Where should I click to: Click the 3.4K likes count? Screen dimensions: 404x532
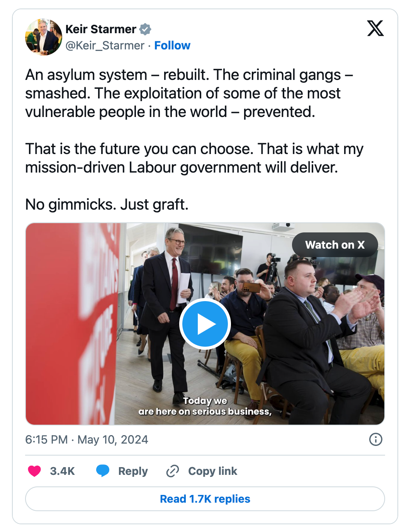(x=62, y=471)
